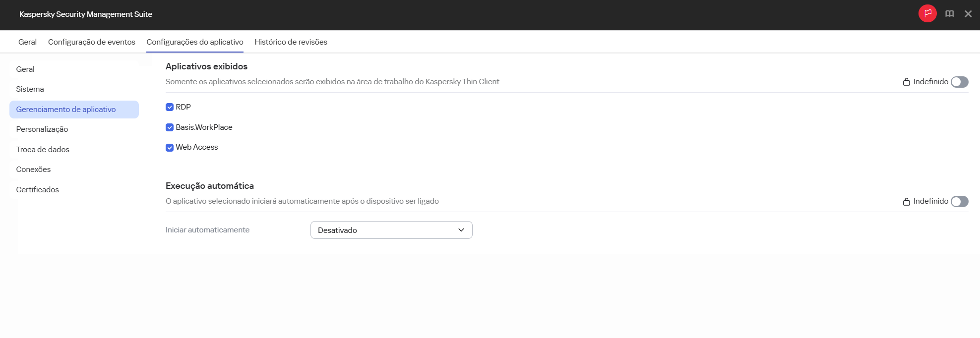The image size is (980, 338).
Task: Open the Sistema sidebar section
Action: click(74, 89)
